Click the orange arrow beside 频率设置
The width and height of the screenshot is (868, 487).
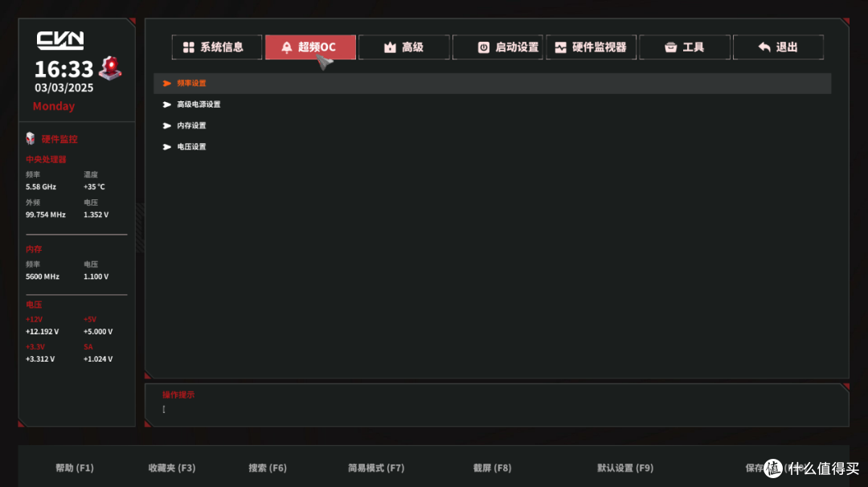point(166,83)
